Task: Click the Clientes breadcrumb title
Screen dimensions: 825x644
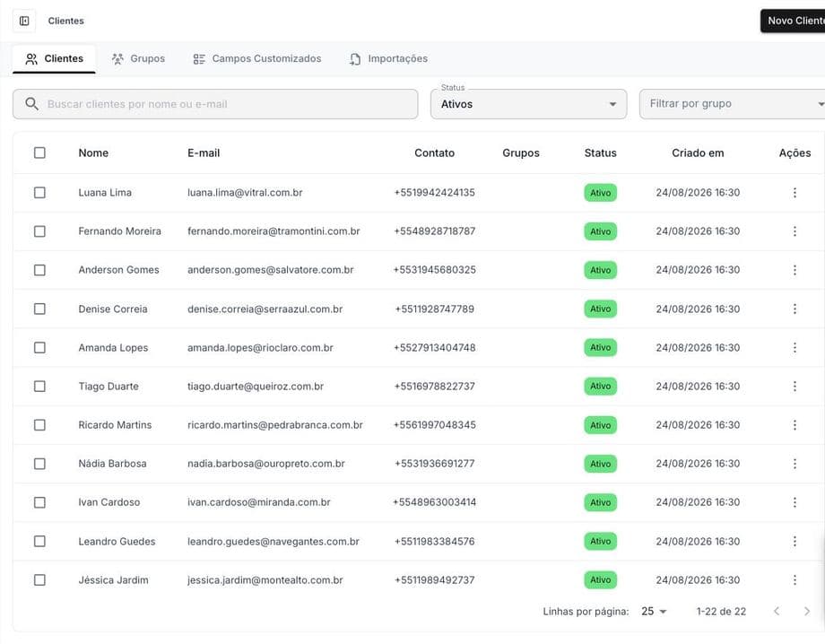Action: [65, 21]
